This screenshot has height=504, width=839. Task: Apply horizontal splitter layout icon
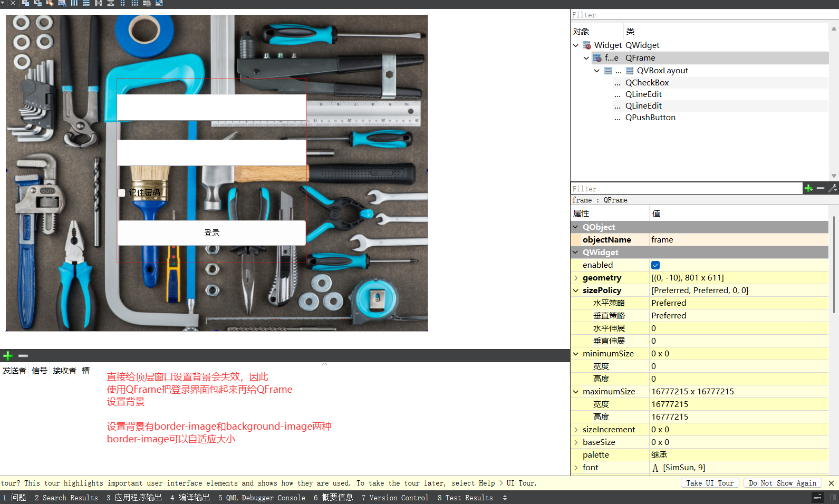(x=98, y=3)
